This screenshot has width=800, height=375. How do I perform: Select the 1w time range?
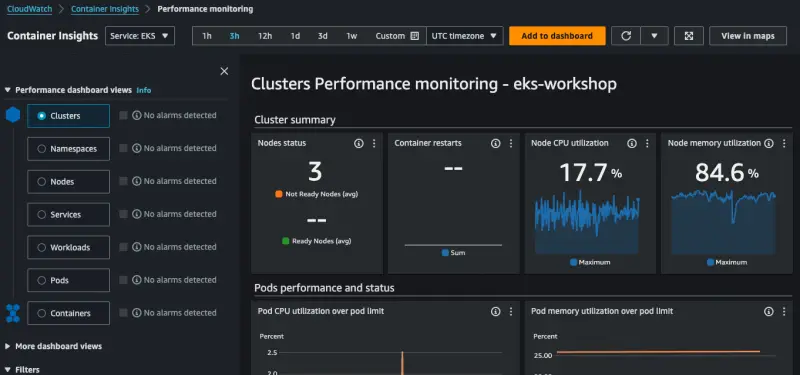(352, 36)
